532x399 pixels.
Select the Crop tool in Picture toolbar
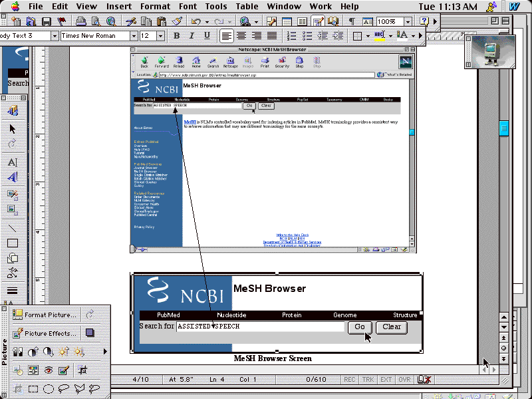click(82, 370)
